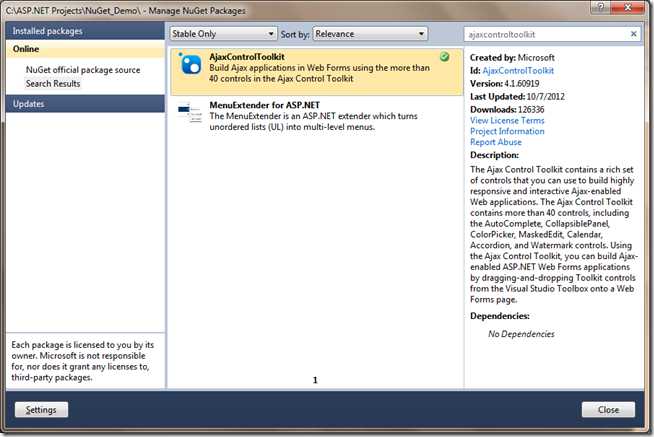The image size is (654, 437).
Task: Click the Downloads 126336 text
Action: click(x=507, y=109)
